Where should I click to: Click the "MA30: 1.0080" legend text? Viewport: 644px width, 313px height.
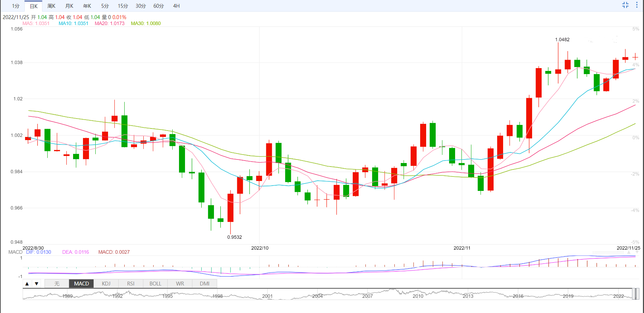[146, 24]
